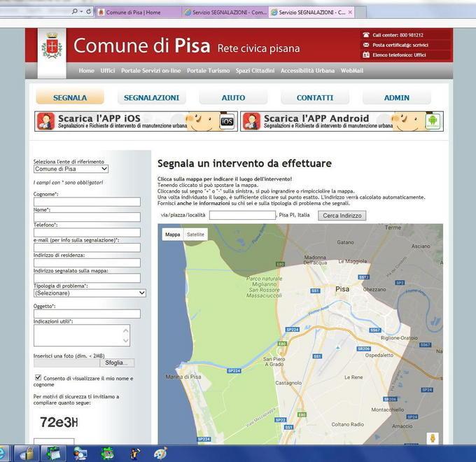Screen dimensions: 476x462
Task: Click the Ospedaletto label on the map
Action: click(x=379, y=355)
